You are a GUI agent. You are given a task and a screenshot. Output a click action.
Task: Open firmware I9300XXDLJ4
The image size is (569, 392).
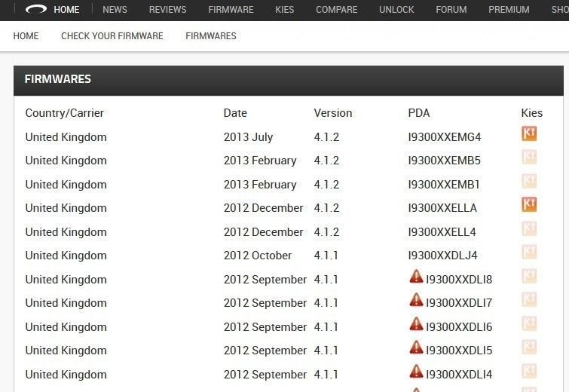point(442,256)
